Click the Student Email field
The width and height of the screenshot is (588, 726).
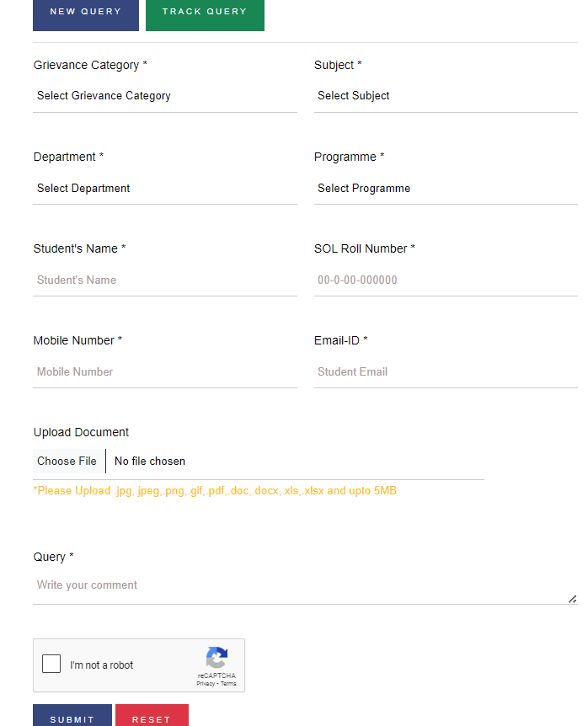coord(446,372)
